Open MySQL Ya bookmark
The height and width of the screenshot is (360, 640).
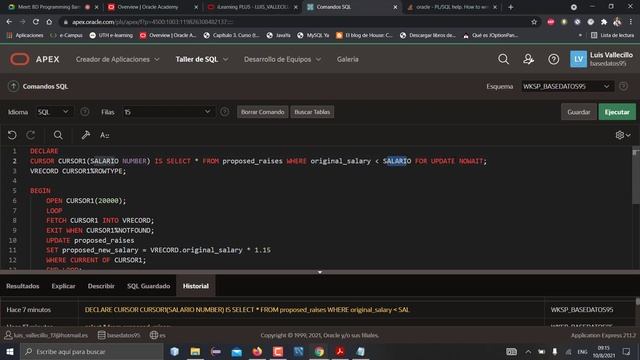click(x=313, y=36)
